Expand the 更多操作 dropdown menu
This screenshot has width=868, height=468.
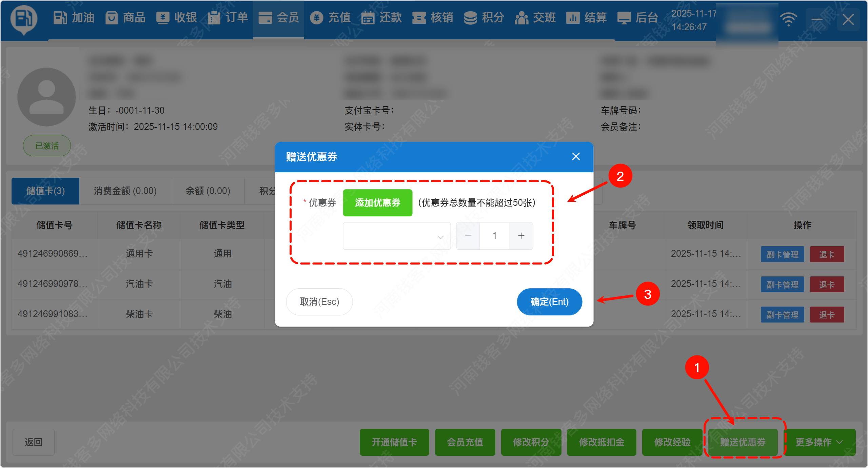[820, 442]
